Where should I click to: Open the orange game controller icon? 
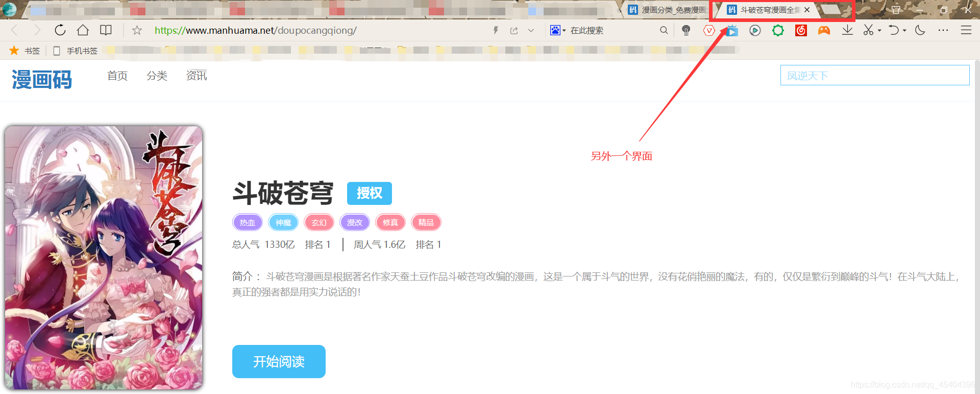coord(824,31)
